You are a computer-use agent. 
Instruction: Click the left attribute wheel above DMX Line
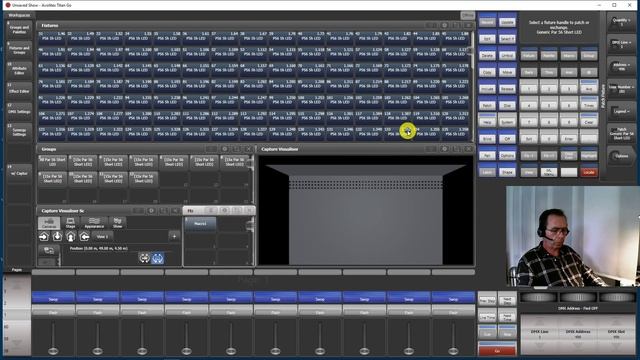(x=539, y=298)
